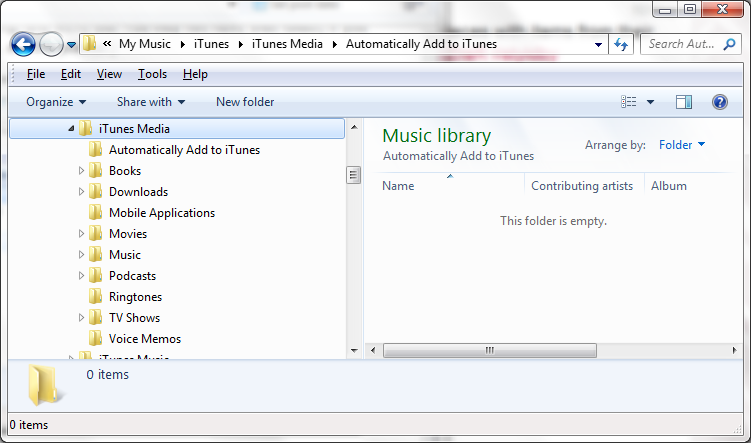This screenshot has height=443, width=751.
Task: Select the Books folder
Action: [x=125, y=171]
